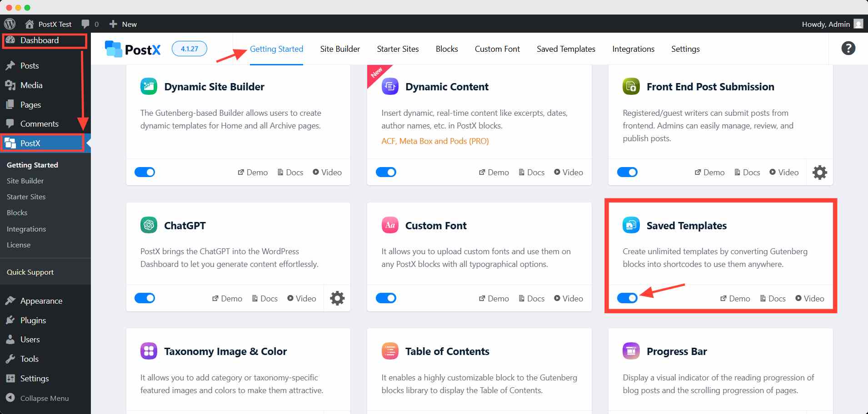Play the Dynamic Content Video
This screenshot has height=414, width=868.
click(569, 172)
